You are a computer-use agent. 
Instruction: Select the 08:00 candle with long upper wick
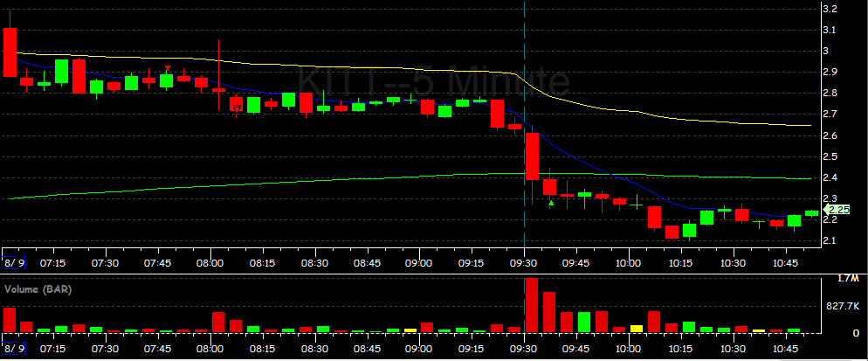coord(218,89)
